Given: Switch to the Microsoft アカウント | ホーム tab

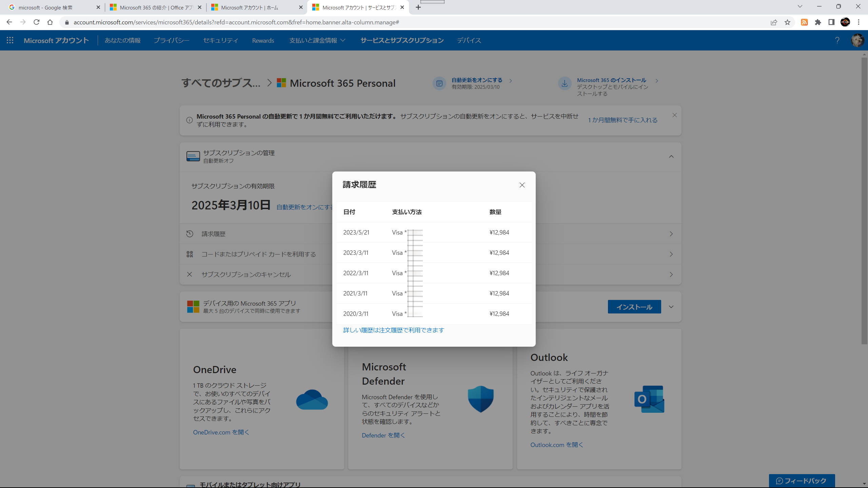Looking at the screenshot, I should [x=257, y=7].
